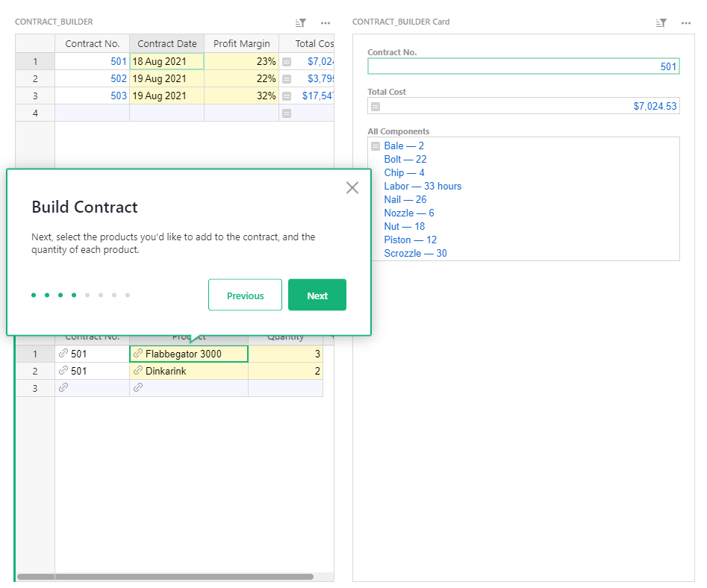Click the rollup icon in row 4's empty Total Cost cell
Viewport: 707px width, 588px height.
click(x=285, y=113)
